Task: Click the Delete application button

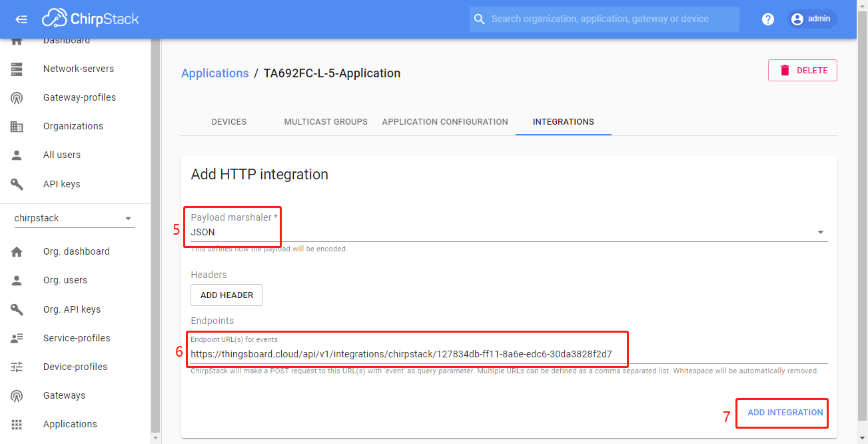Action: coord(803,71)
